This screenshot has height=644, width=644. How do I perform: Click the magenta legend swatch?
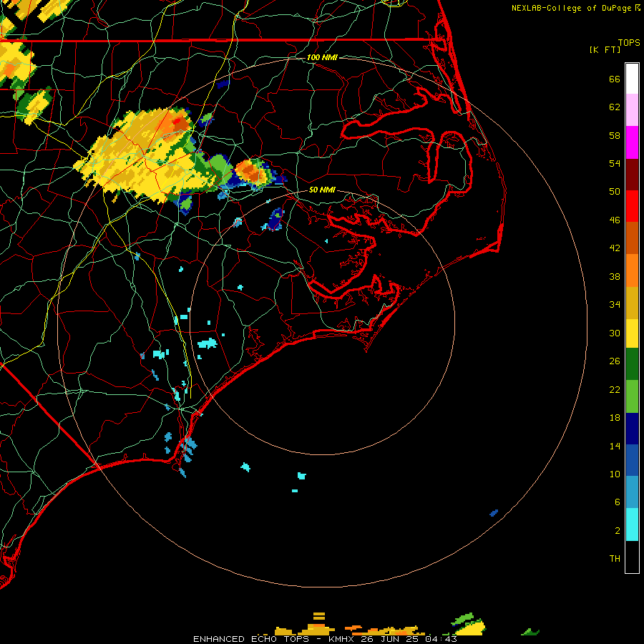(632, 142)
